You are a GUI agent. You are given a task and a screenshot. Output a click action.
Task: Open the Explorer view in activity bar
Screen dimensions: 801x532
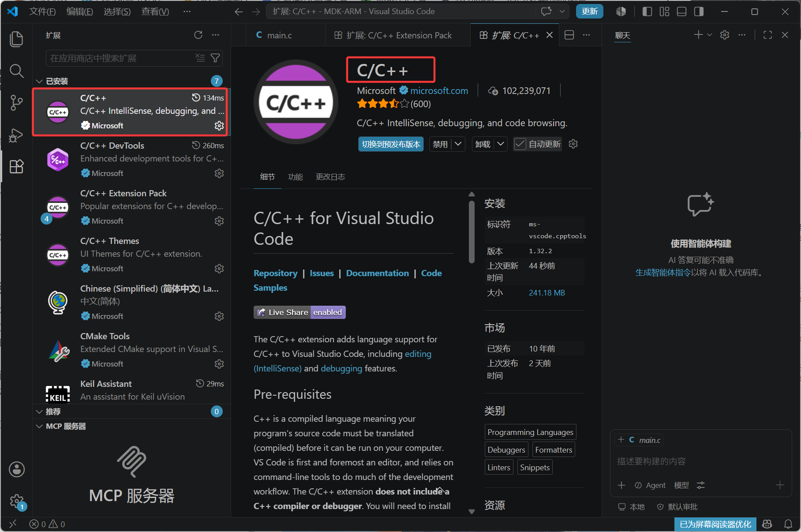coord(16,39)
